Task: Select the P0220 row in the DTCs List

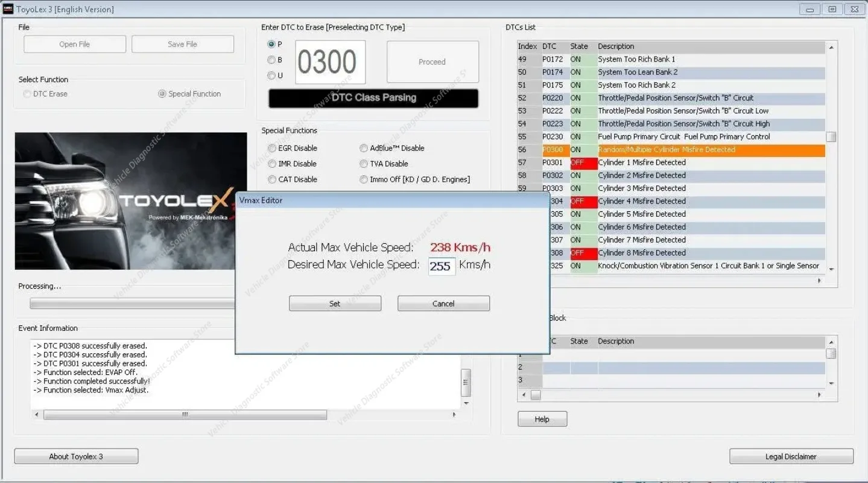Action: click(x=671, y=98)
